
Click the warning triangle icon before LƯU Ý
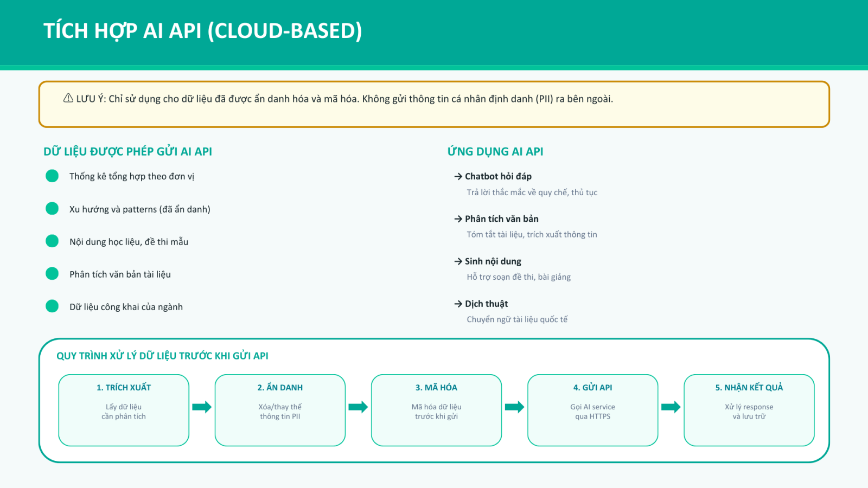68,98
